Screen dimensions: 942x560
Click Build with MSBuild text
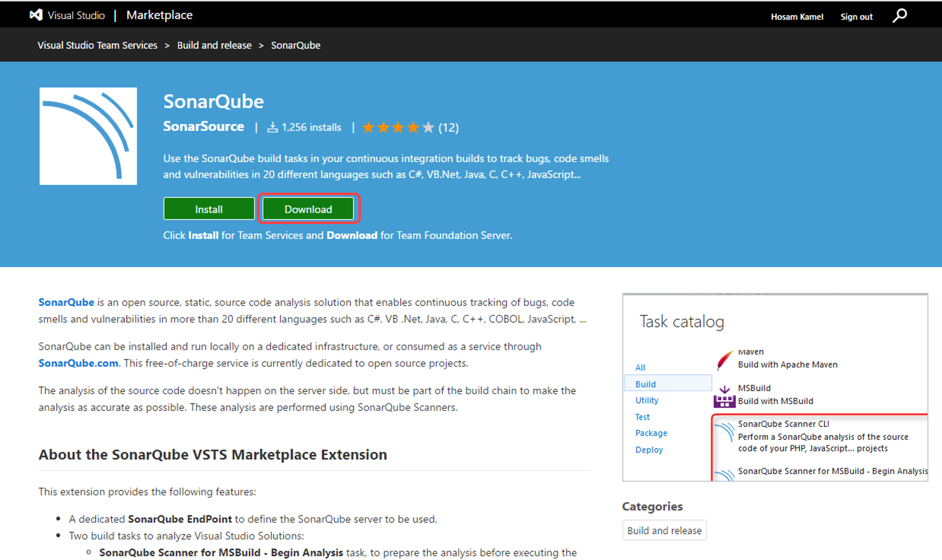[x=775, y=401]
